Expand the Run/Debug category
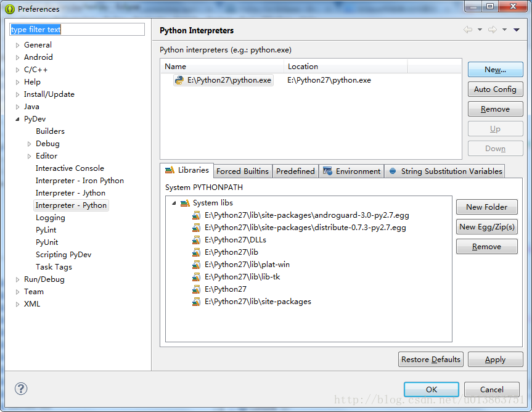This screenshot has height=412, width=532. pyautogui.click(x=17, y=279)
